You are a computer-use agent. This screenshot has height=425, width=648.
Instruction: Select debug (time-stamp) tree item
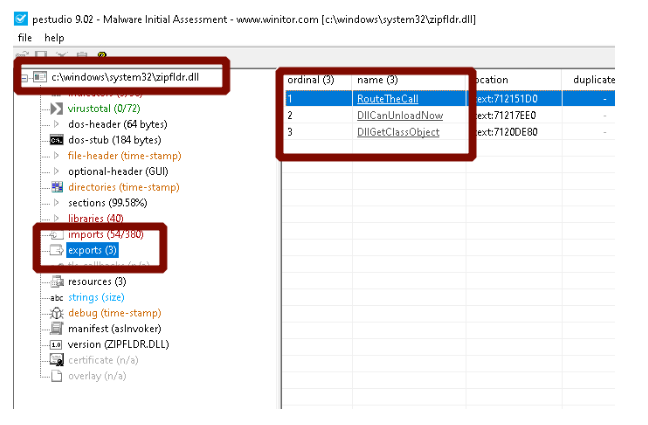click(x=114, y=313)
